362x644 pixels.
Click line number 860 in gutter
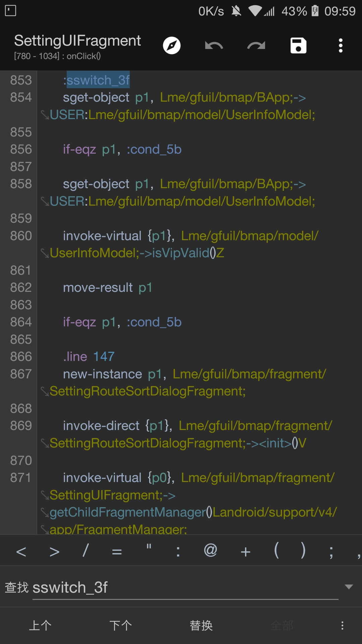(x=21, y=236)
